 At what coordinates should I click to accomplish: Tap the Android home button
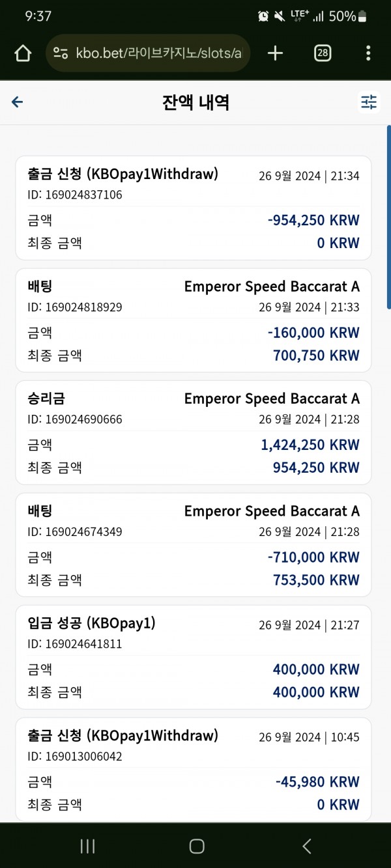coord(196,846)
